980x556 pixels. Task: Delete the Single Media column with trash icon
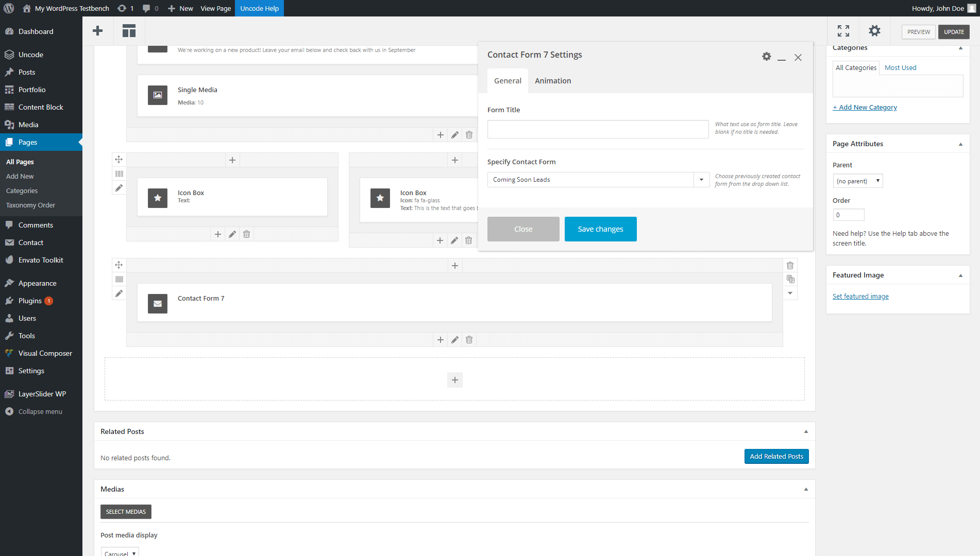[x=469, y=135]
